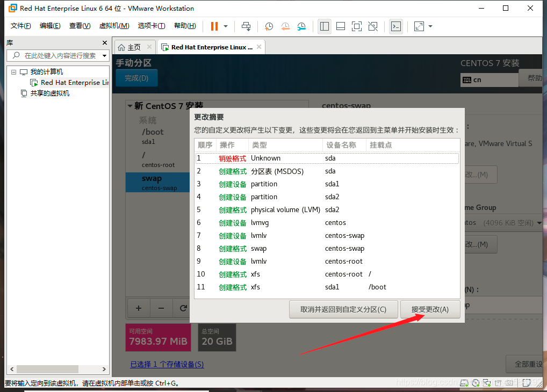Viewport: 547px width, 392px height.
Task: Toggle the library sidebar view
Action: coord(325,26)
